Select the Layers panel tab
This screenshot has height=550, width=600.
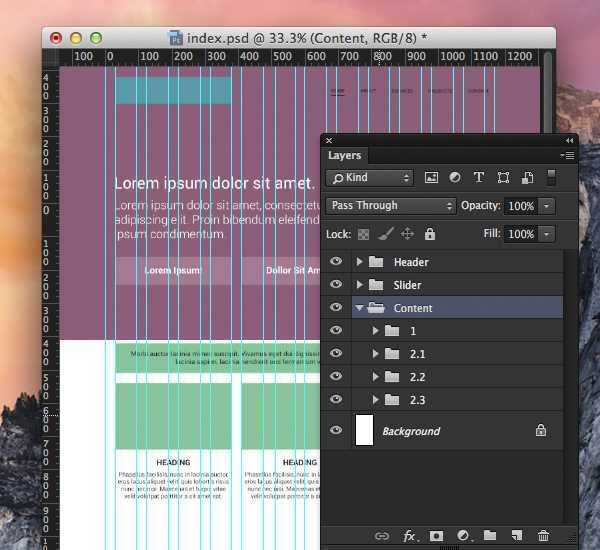pyautogui.click(x=345, y=156)
